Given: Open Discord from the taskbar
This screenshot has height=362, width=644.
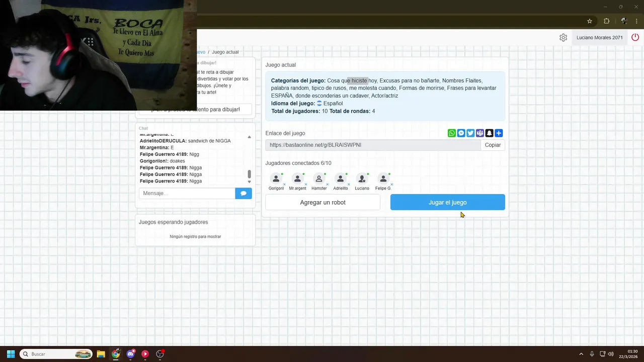Looking at the screenshot, I should coord(131,354).
